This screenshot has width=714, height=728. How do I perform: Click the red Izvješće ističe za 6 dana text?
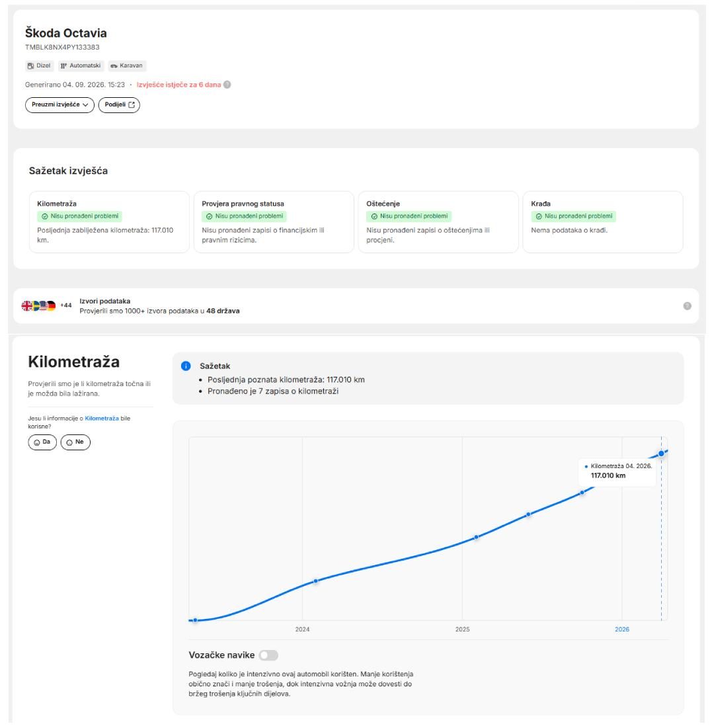[178, 85]
